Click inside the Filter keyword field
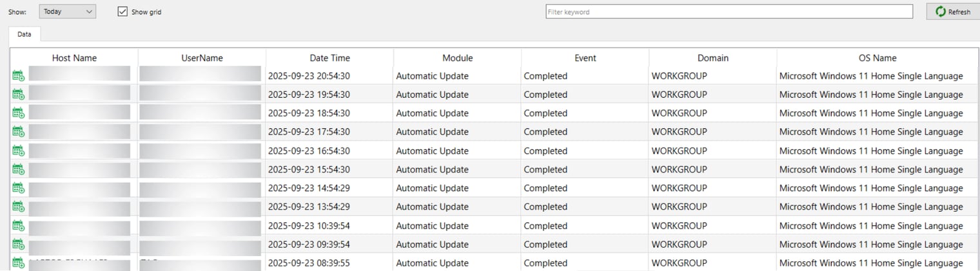 [x=729, y=12]
